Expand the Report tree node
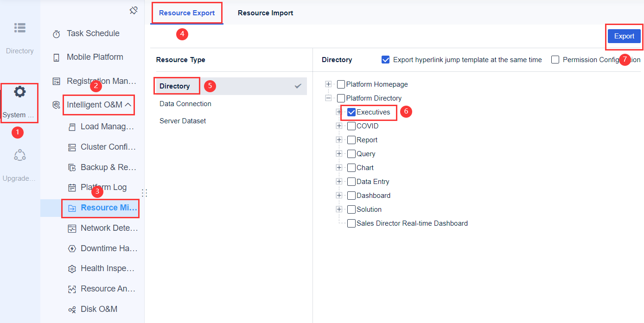 339,140
